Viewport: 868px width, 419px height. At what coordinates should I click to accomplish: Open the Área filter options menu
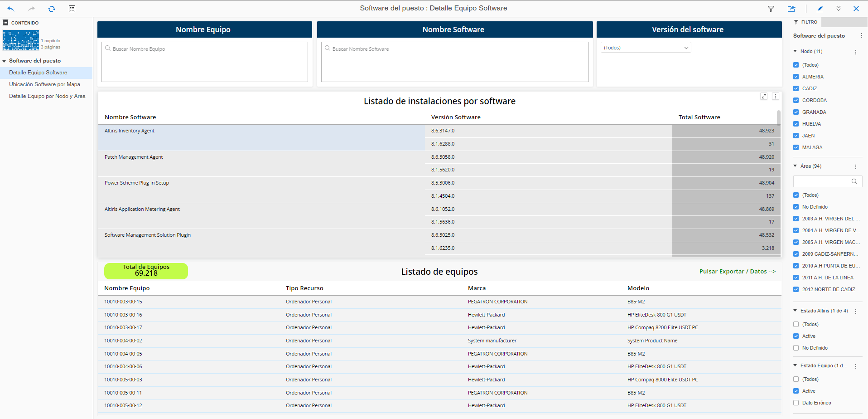click(x=856, y=166)
